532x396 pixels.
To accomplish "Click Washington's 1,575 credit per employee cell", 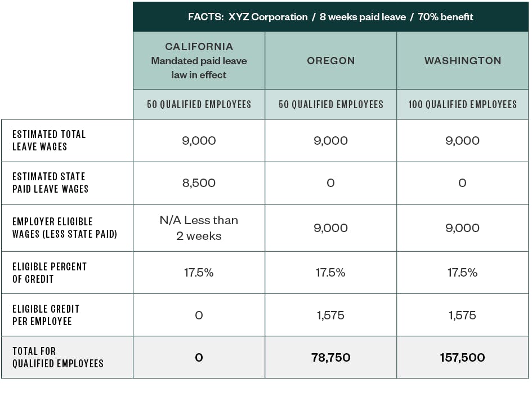I will tap(462, 315).
